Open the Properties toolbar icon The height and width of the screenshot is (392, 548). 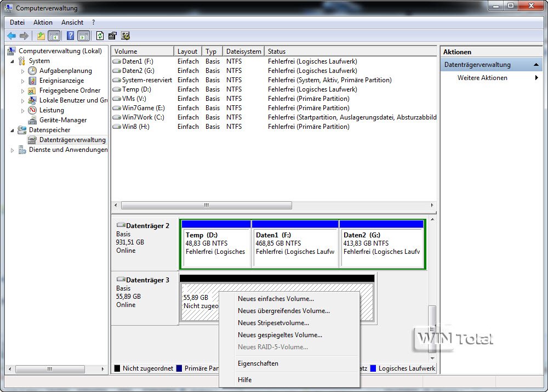click(112, 36)
